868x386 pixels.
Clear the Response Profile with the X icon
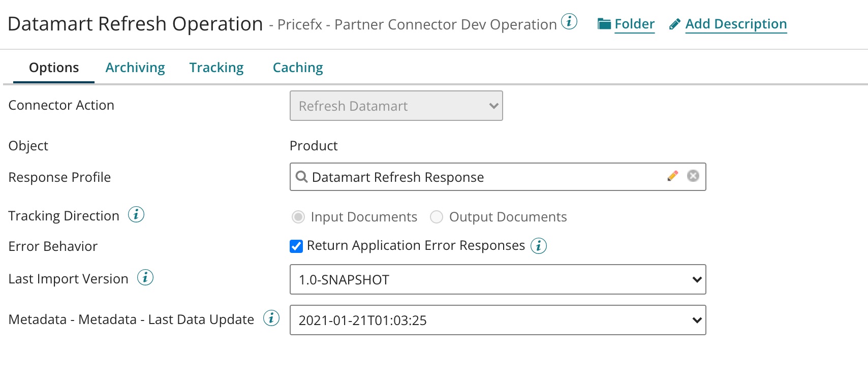tap(693, 176)
